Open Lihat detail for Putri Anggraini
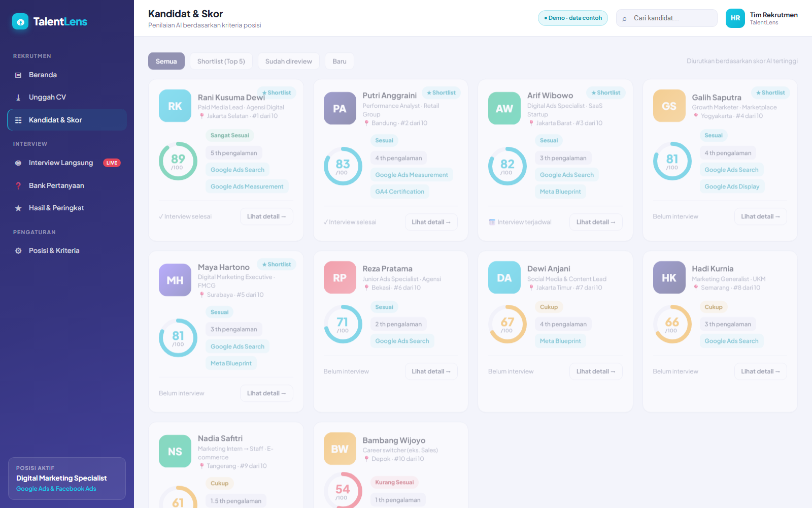This screenshot has height=508, width=812. click(431, 222)
